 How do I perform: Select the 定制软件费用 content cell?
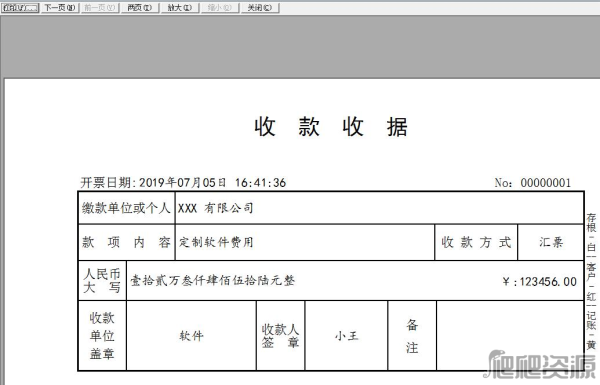(305, 242)
